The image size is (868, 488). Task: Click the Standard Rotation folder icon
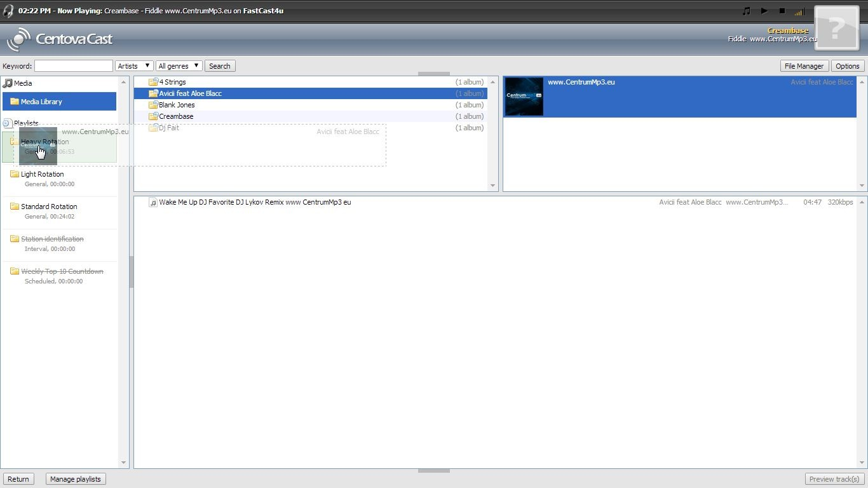click(x=15, y=206)
